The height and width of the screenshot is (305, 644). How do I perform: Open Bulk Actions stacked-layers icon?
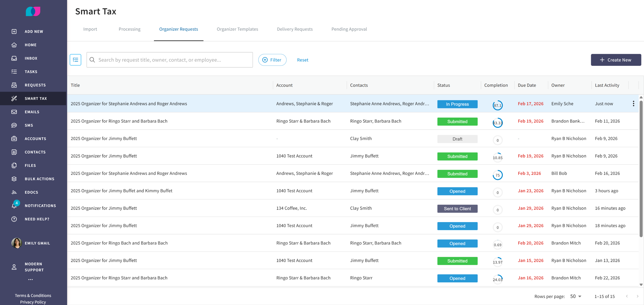pyautogui.click(x=14, y=179)
